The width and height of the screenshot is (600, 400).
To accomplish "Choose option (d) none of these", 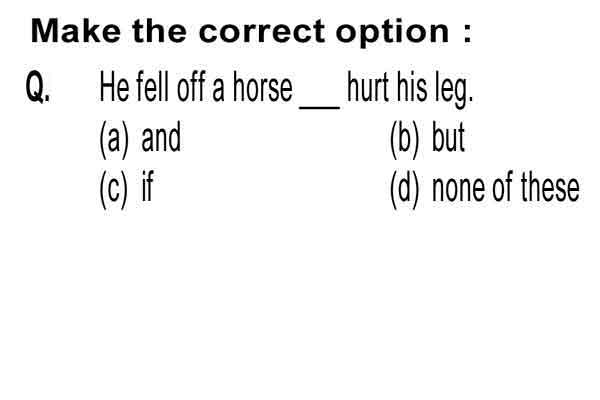I will tap(485, 189).
